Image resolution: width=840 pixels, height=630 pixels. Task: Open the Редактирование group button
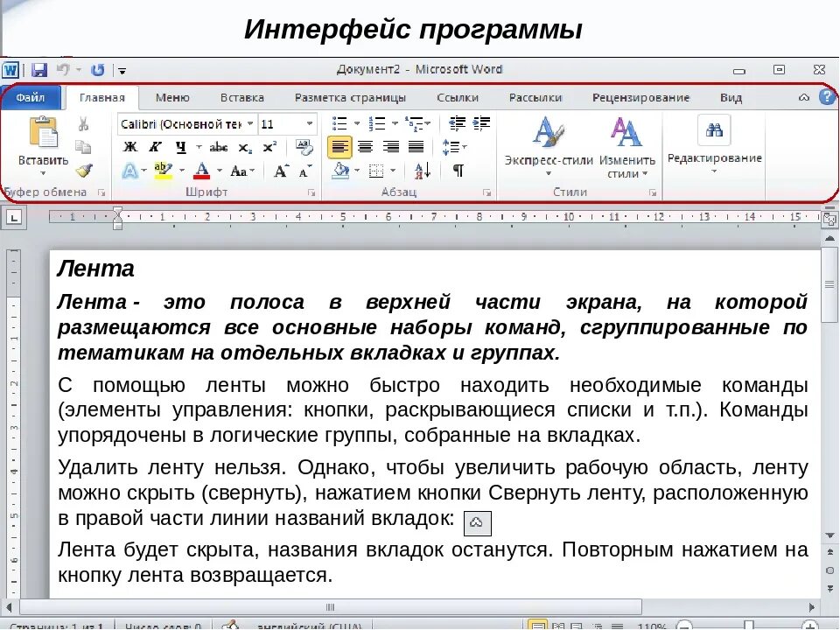pyautogui.click(x=714, y=143)
